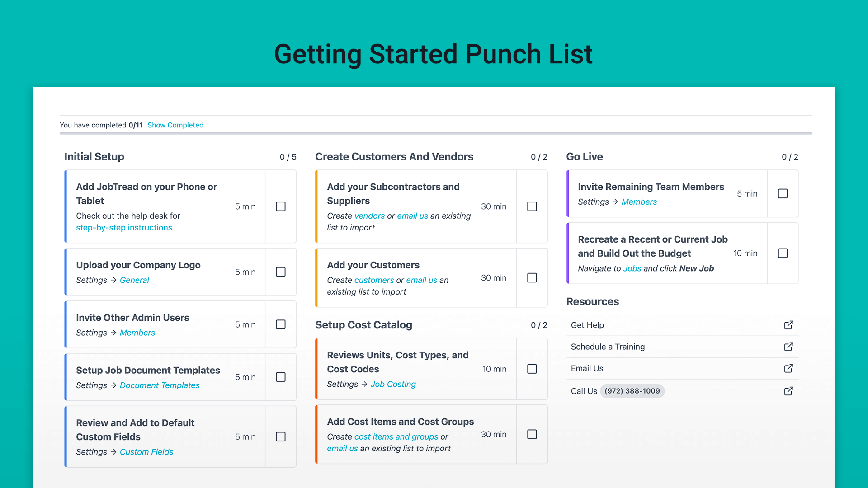Open the step-by-step instructions link
Screen dimensions: 868x488
click(124, 228)
